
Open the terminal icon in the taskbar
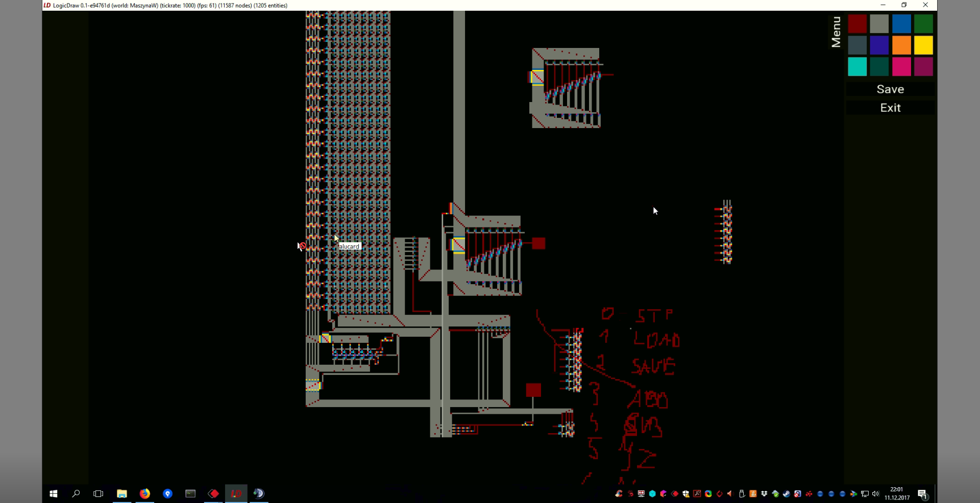(x=190, y=493)
